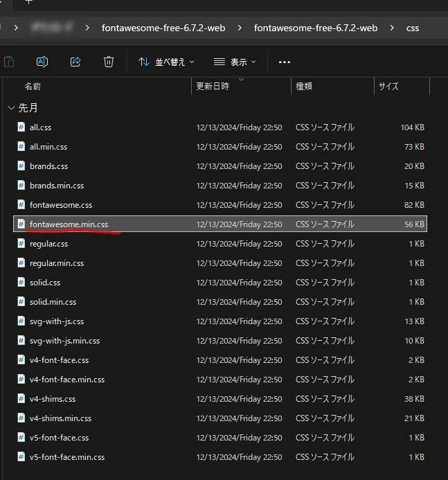This screenshot has width=448, height=480.
Task: Select the brands.min.css file
Action: (57, 186)
